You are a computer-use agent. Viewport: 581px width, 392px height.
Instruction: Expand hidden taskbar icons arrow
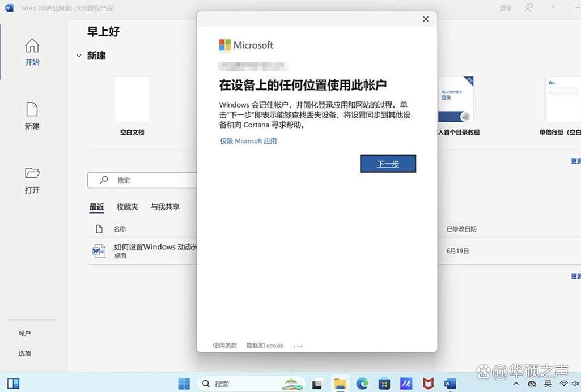[x=516, y=384]
